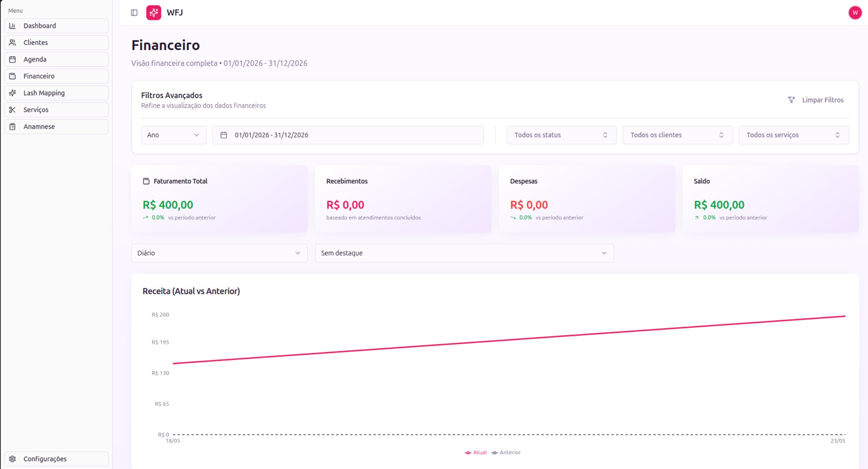Click the Dashboard bar chart icon
Viewport: 868px width, 469px height.
point(12,26)
